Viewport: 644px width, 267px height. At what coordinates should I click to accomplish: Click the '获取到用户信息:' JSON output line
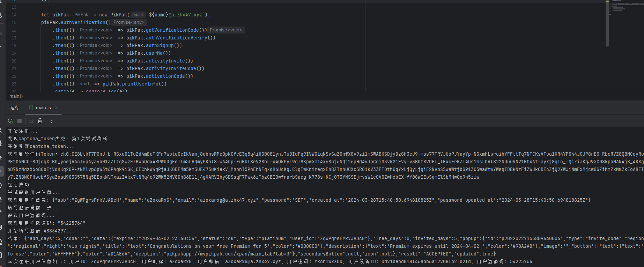[x=299, y=200]
